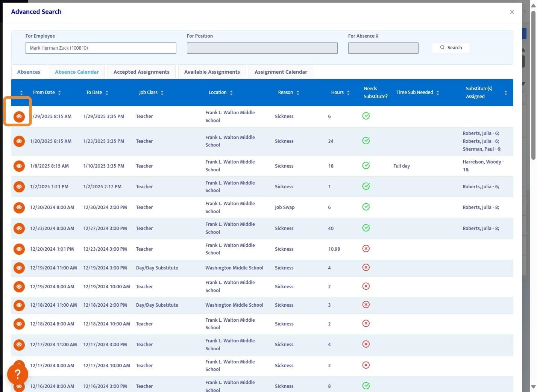537x392 pixels.
Task: Open the Available Assignments tab
Action: tap(212, 72)
